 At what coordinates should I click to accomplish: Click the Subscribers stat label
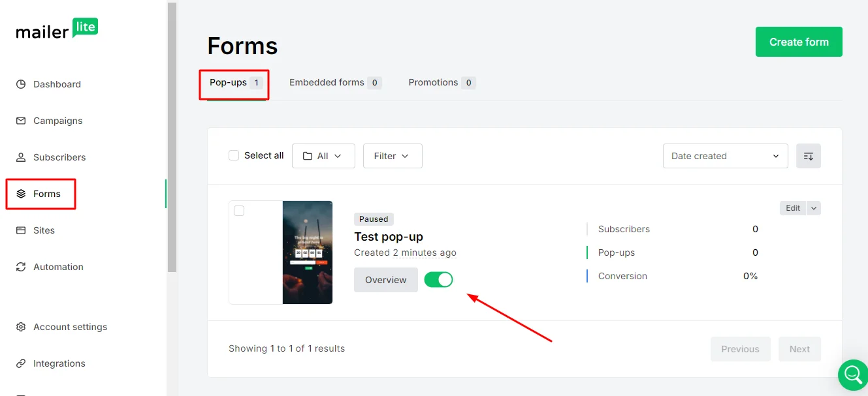624,229
